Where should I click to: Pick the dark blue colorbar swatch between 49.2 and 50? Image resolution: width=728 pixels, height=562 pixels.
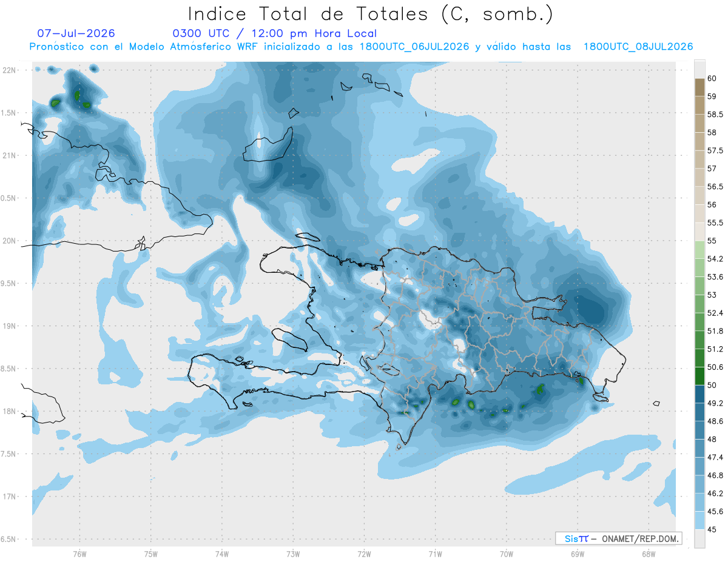point(699,394)
